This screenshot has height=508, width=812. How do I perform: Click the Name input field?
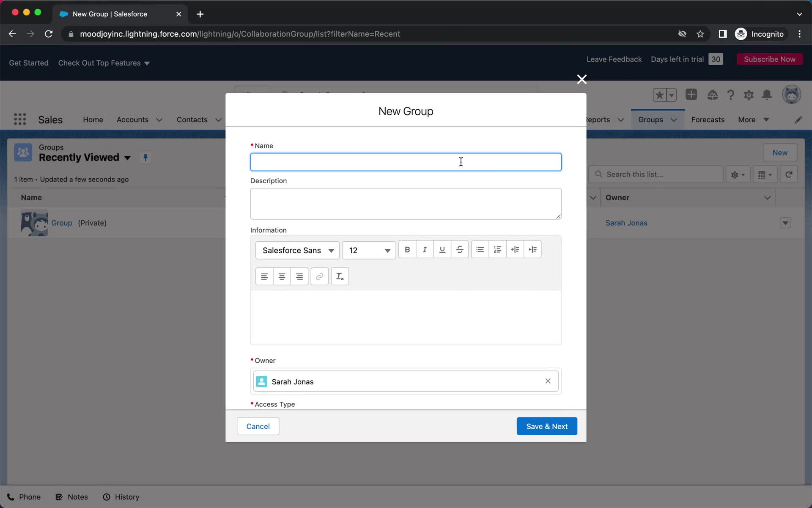point(406,162)
